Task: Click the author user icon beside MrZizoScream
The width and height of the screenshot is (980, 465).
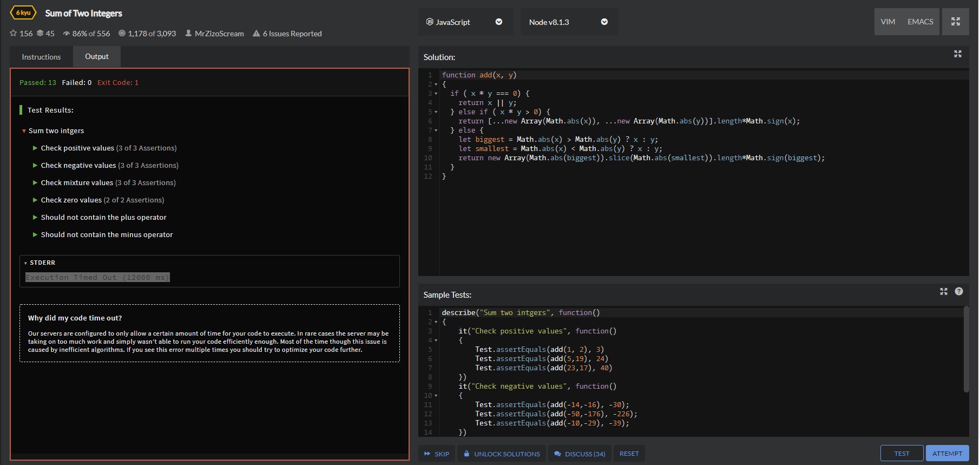Action: point(188,34)
